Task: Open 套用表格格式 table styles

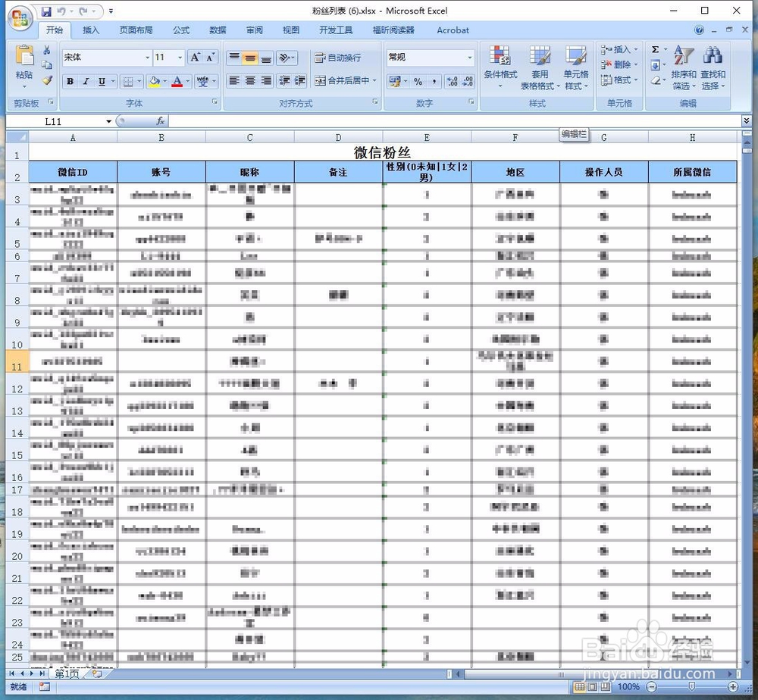Action: click(x=540, y=67)
